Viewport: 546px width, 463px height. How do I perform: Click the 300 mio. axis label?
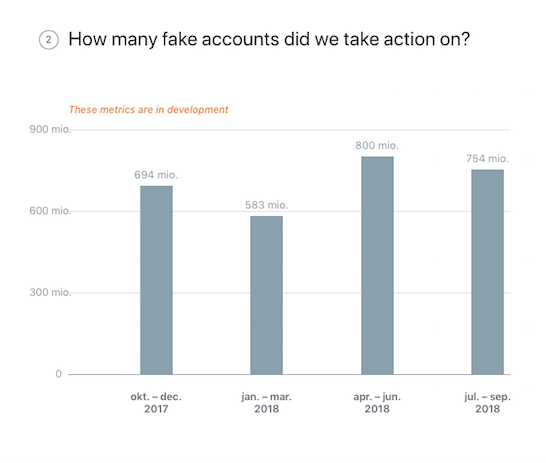[50, 292]
